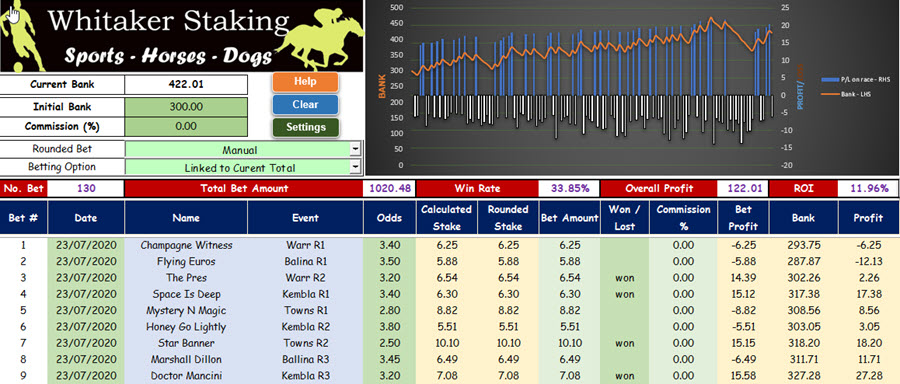Select the won cell for The Pres
The image size is (900, 384).
[x=624, y=278]
